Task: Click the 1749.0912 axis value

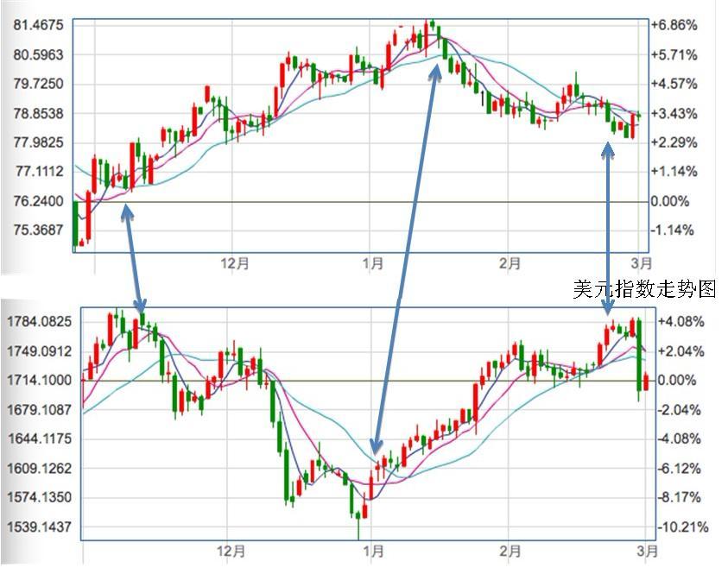Action: click(40, 351)
